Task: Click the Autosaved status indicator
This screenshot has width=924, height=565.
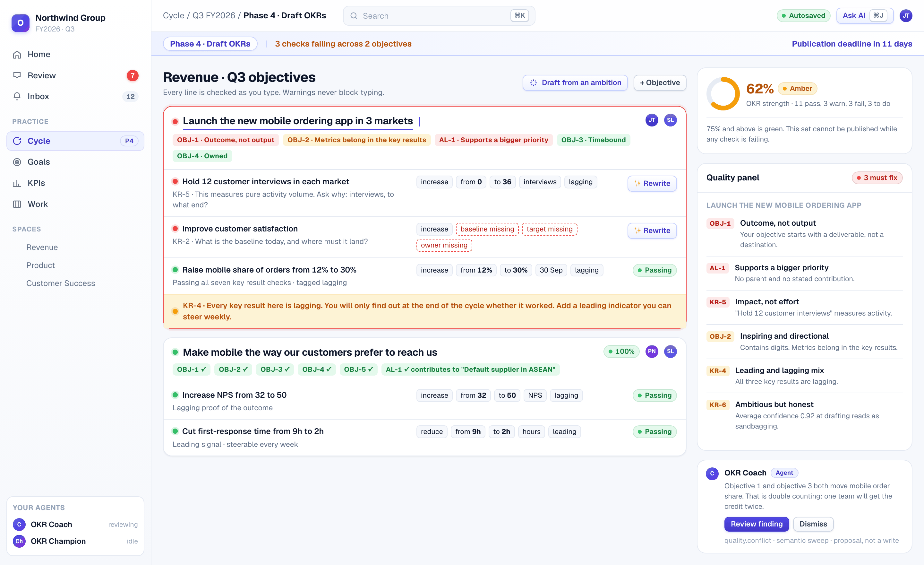Action: 803,15
